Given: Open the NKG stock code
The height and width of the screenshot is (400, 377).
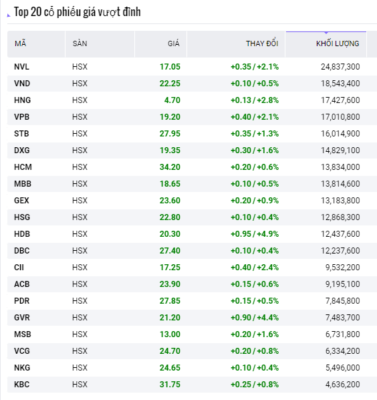Looking at the screenshot, I should (x=22, y=368).
